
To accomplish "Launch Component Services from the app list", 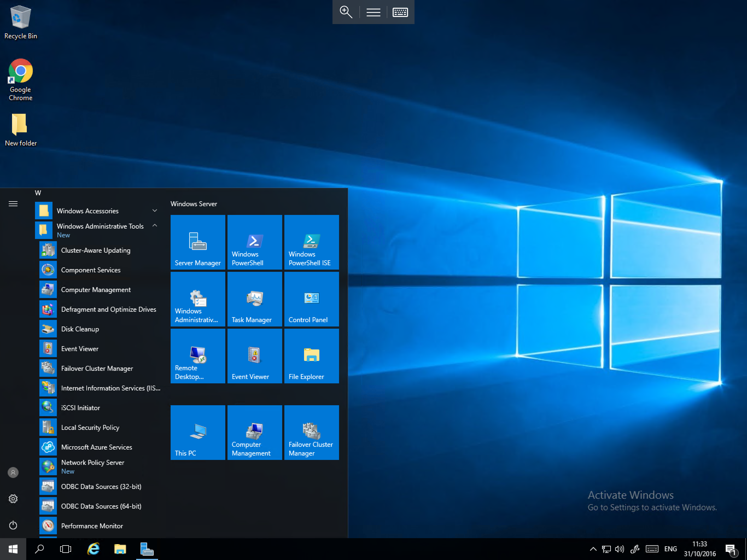I will [100, 270].
